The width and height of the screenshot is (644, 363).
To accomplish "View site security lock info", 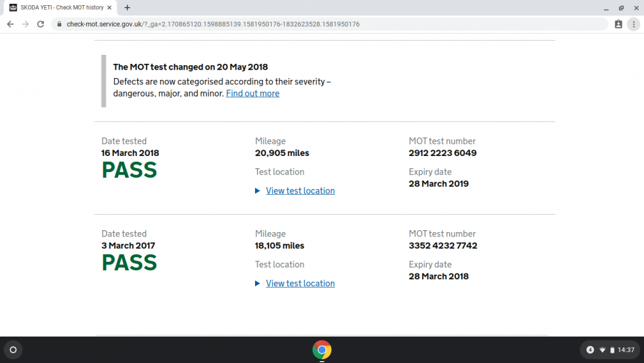I will pos(59,25).
